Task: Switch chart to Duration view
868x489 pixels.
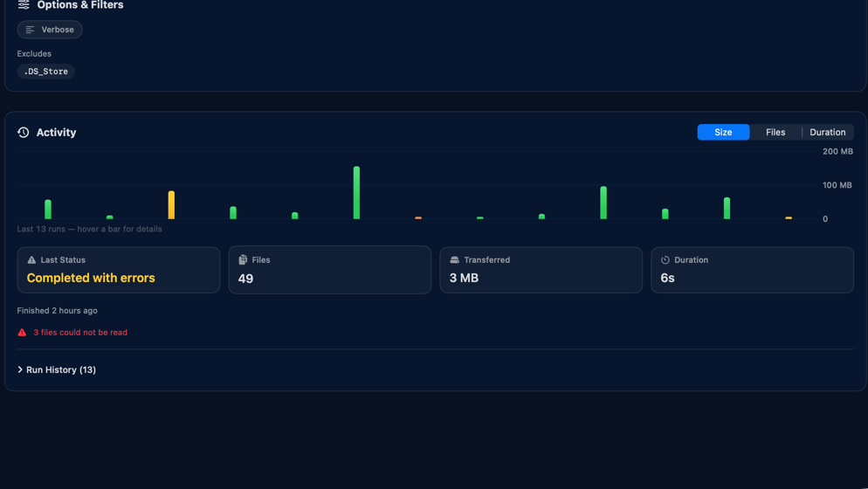Action: coord(828,133)
